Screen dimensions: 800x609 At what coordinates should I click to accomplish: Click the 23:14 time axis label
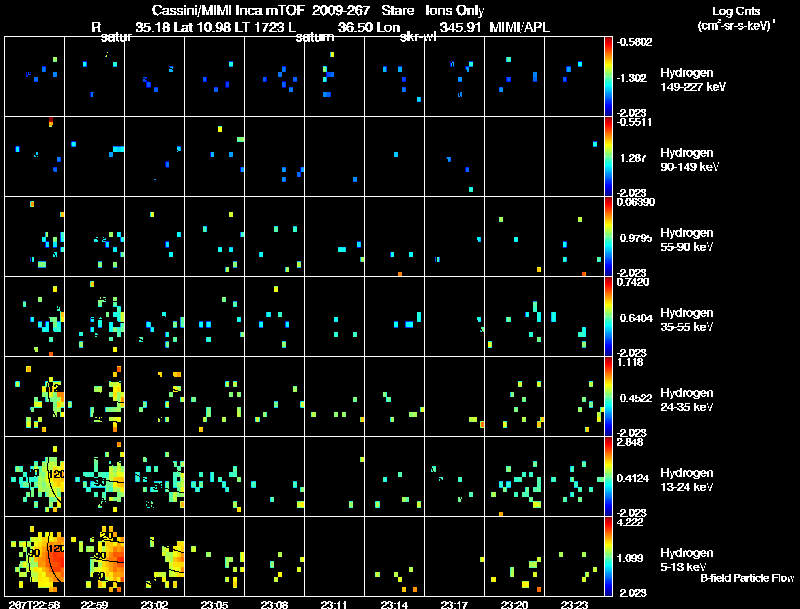[394, 605]
